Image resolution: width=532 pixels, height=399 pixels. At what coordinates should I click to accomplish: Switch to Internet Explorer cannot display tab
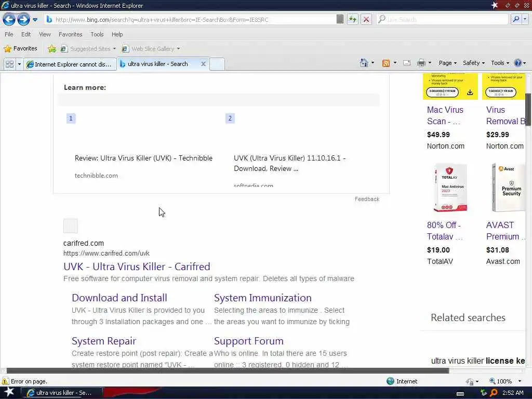(70, 64)
